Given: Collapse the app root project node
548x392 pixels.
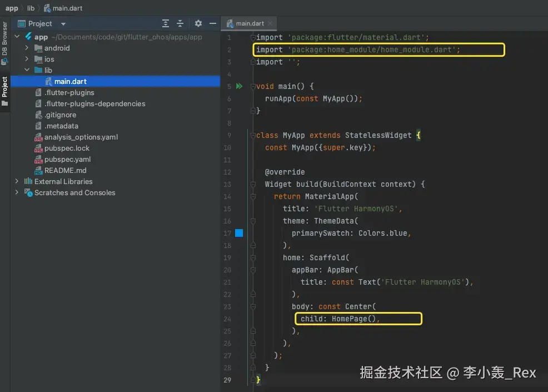Looking at the screenshot, I should 17,36.
